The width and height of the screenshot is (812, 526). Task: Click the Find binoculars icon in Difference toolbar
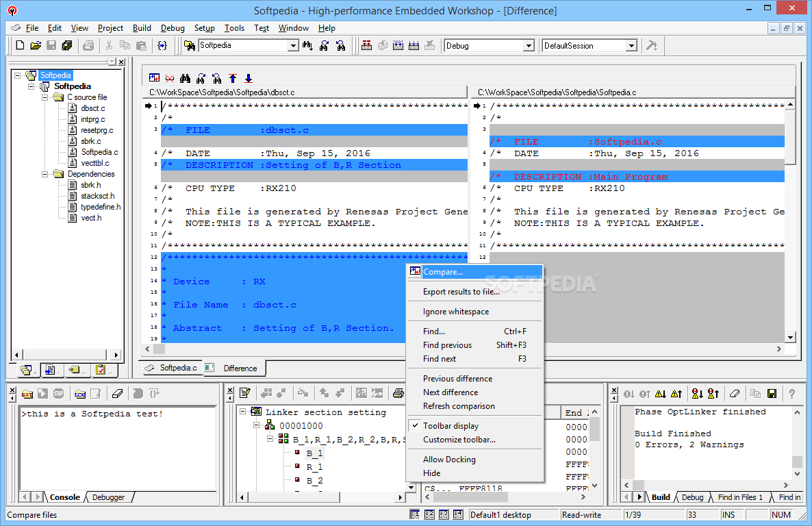[x=186, y=78]
